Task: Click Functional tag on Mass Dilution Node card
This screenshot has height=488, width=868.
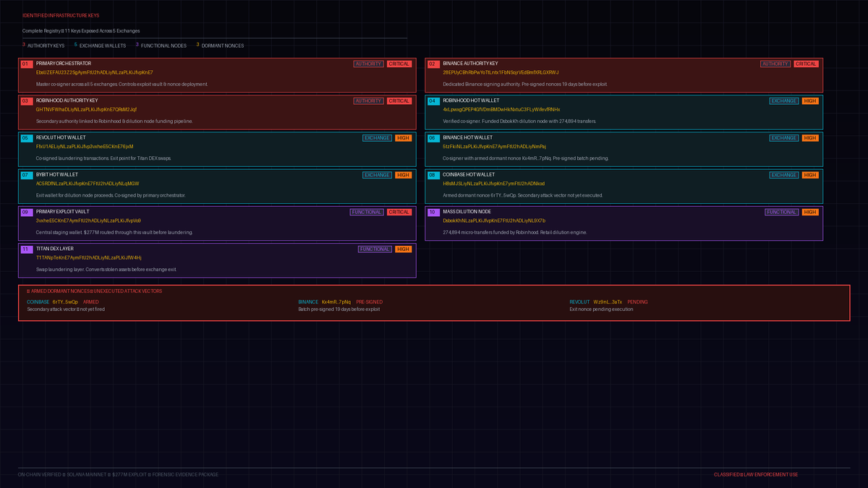Action: (x=782, y=212)
